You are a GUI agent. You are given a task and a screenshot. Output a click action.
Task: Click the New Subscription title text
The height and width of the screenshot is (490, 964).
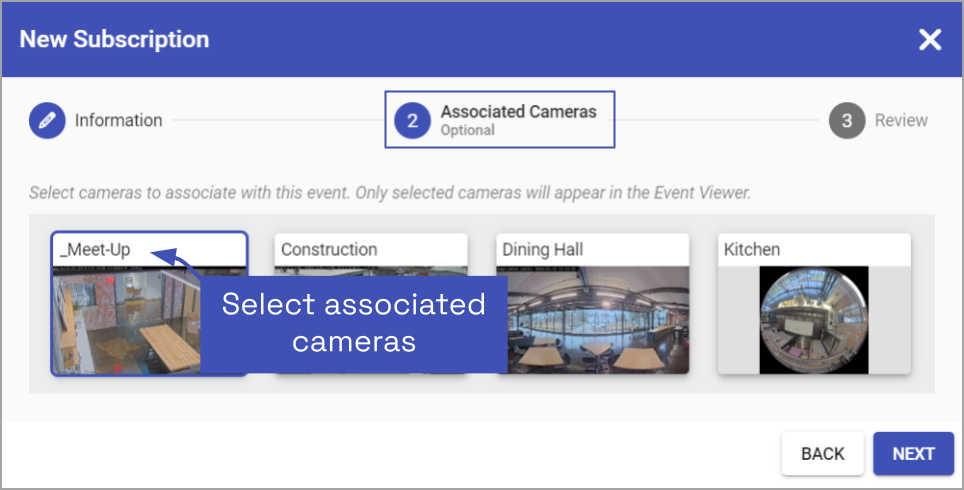114,40
